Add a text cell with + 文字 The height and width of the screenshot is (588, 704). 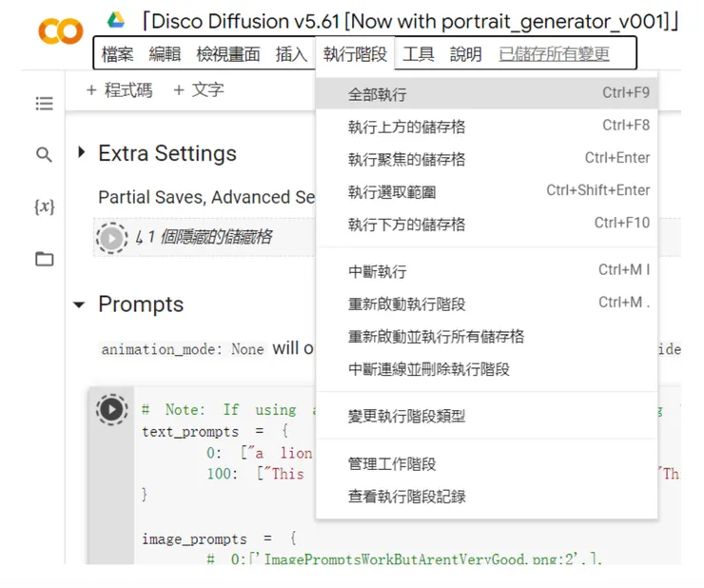pyautogui.click(x=199, y=89)
